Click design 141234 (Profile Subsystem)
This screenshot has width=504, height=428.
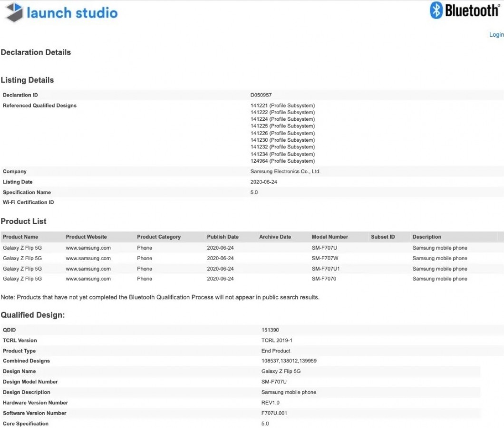(282, 154)
